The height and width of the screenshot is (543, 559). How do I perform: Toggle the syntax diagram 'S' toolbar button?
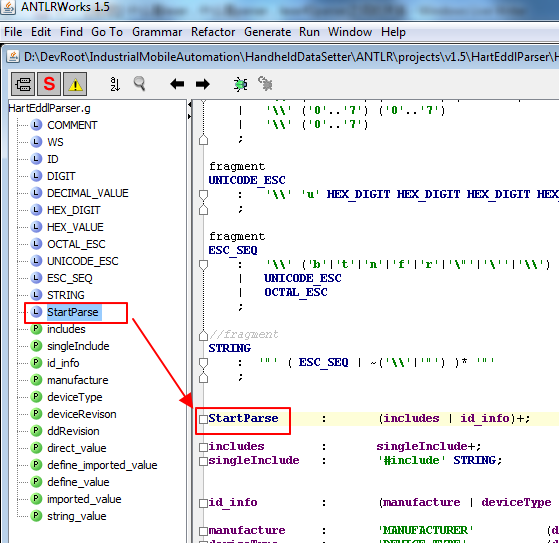49,84
